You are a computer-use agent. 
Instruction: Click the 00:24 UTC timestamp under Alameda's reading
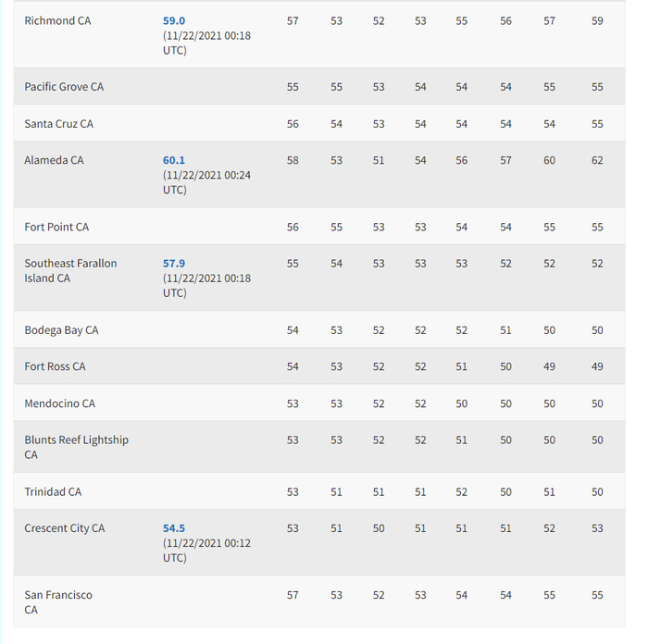[x=206, y=181]
